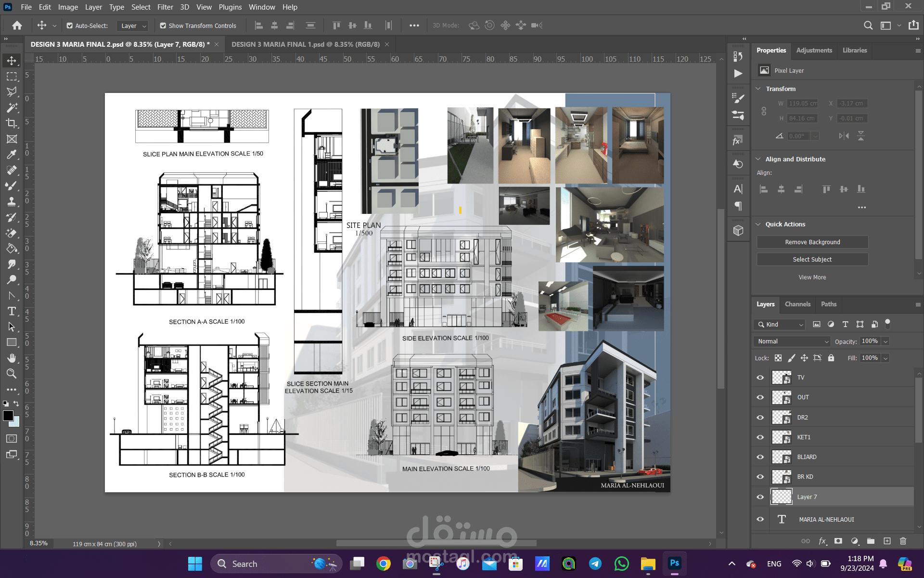The image size is (924, 578).
Task: Open the Auto-Select Layer dropdown
Action: pos(133,26)
